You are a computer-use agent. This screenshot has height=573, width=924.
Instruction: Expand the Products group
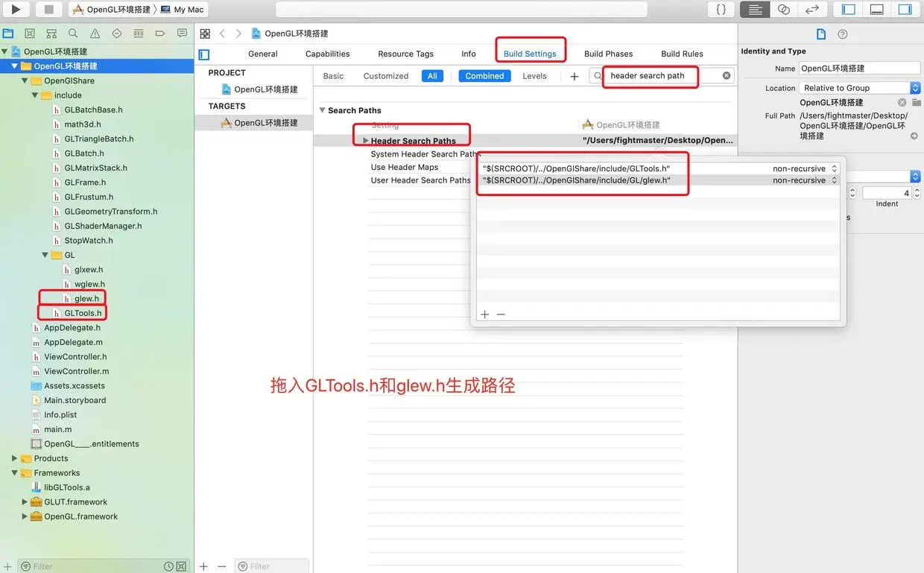point(14,458)
